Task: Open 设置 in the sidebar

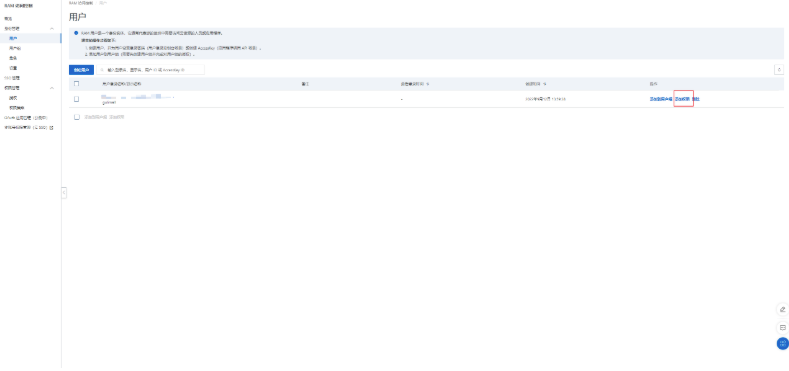Action: [x=13, y=68]
